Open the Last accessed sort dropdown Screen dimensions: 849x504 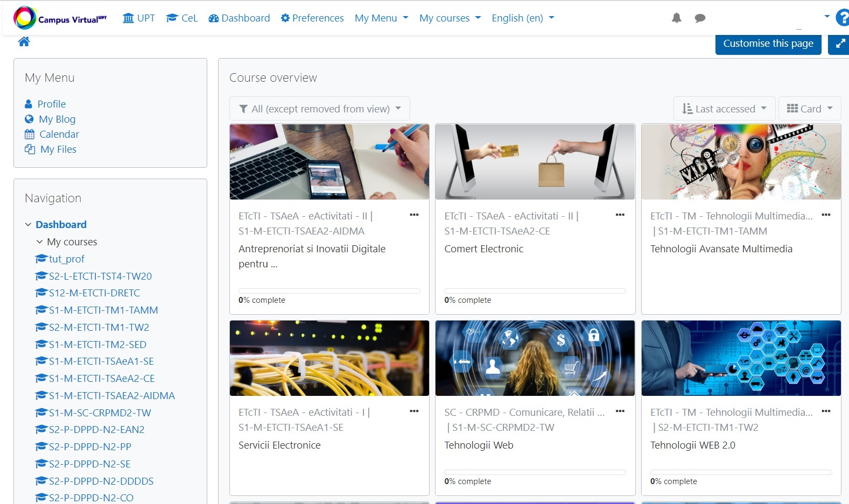click(724, 109)
